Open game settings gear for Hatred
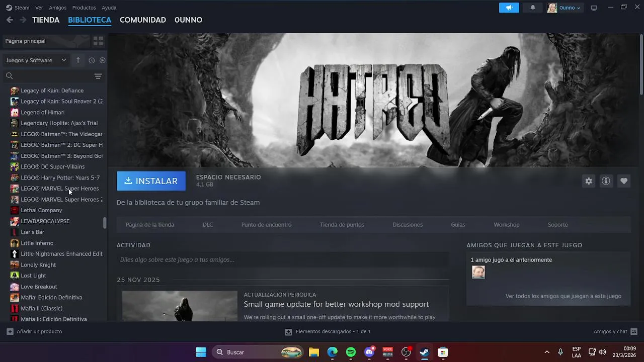The height and width of the screenshot is (362, 644). tap(589, 181)
